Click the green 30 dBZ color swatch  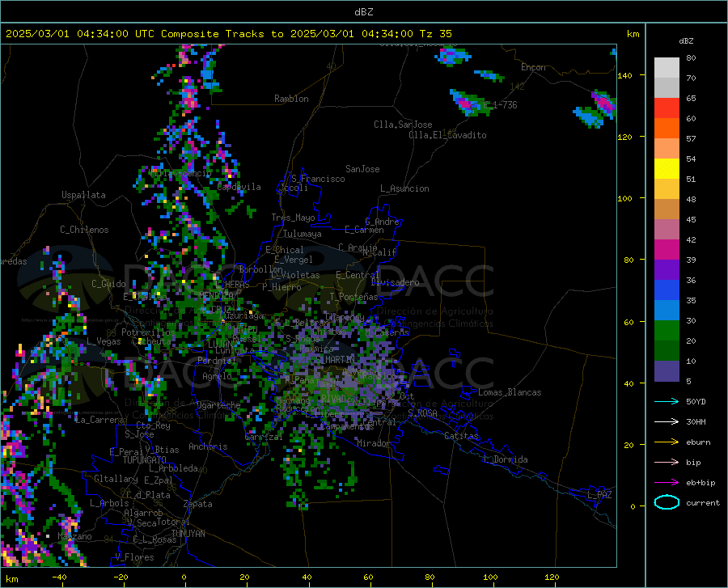667,331
